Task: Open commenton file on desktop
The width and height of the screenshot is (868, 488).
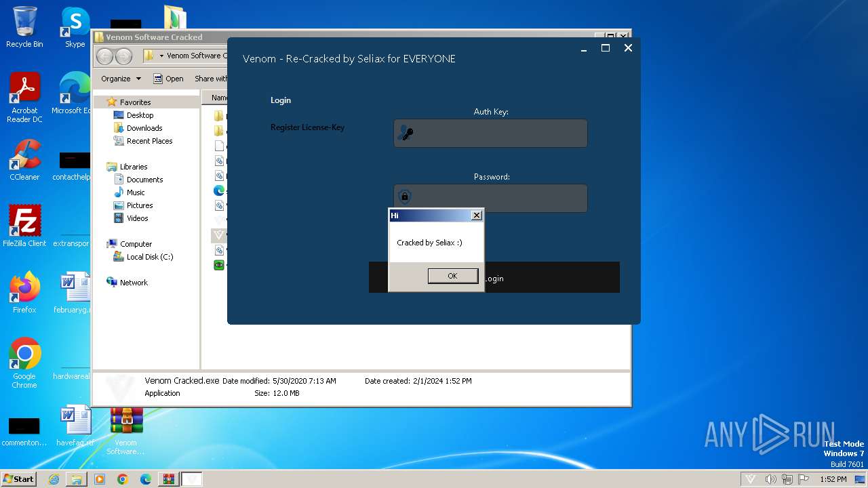Action: point(24,431)
